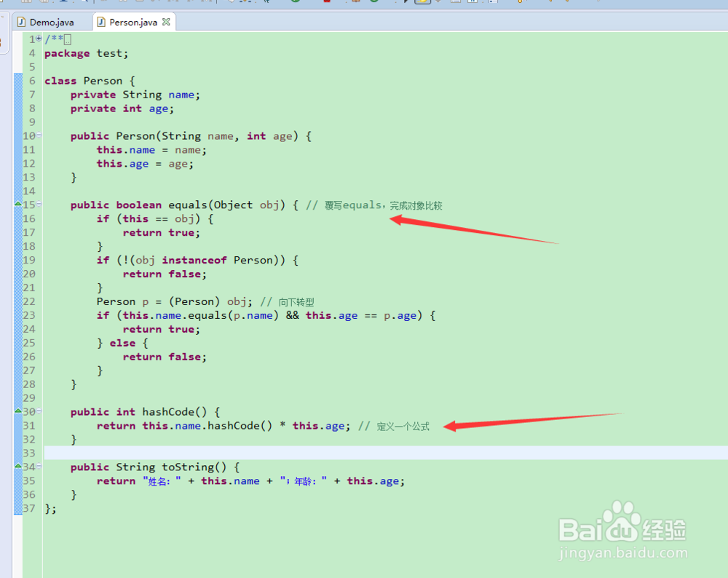The image size is (728, 578).
Task: Click the empty highlighted line 33
Action: tap(385, 453)
